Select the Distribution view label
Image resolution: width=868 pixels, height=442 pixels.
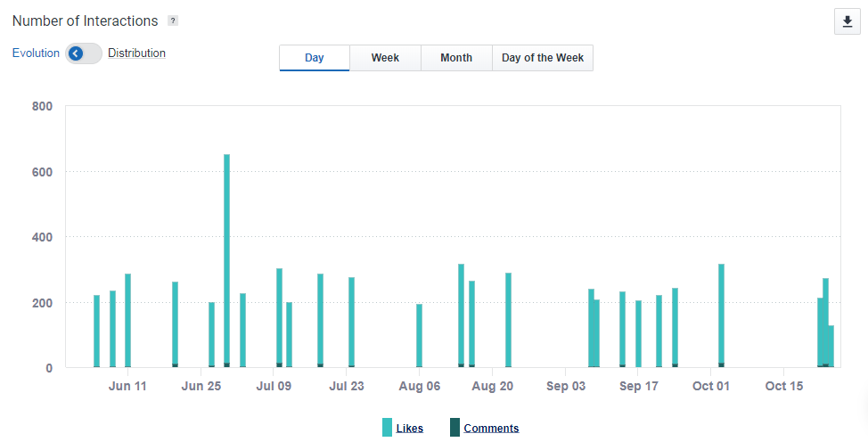click(136, 53)
